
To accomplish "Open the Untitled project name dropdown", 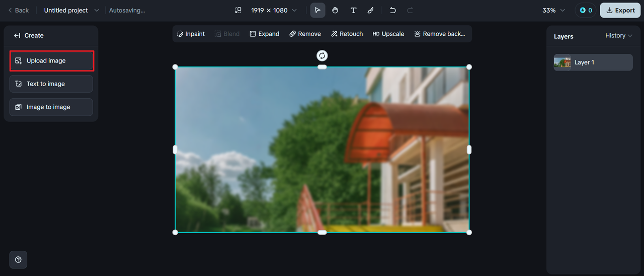I will pos(71,10).
